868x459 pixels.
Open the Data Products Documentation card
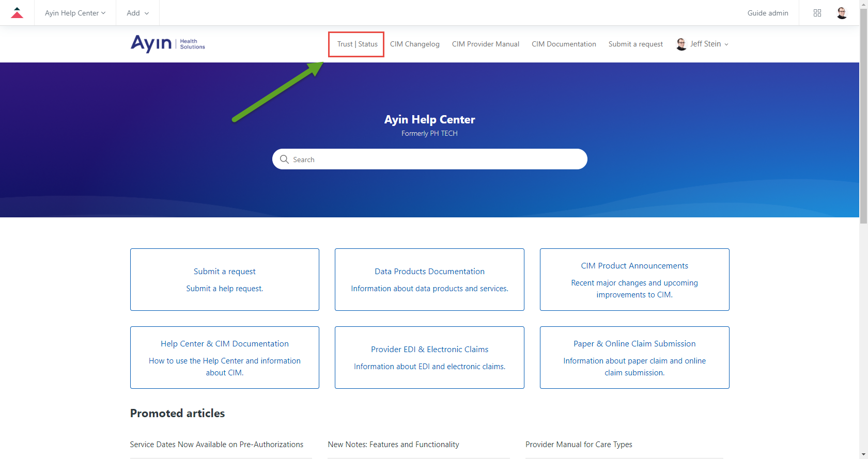[429, 279]
